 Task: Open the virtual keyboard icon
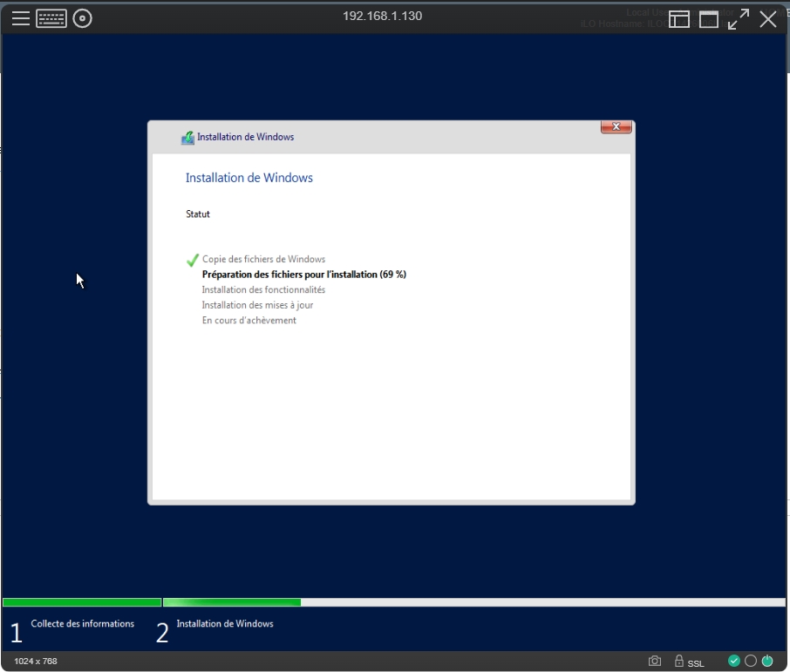coord(51,18)
